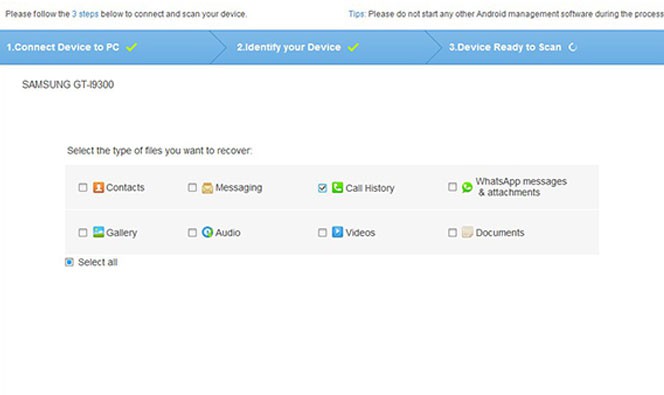
Task: Enable the Messaging checkbox
Action: click(192, 188)
